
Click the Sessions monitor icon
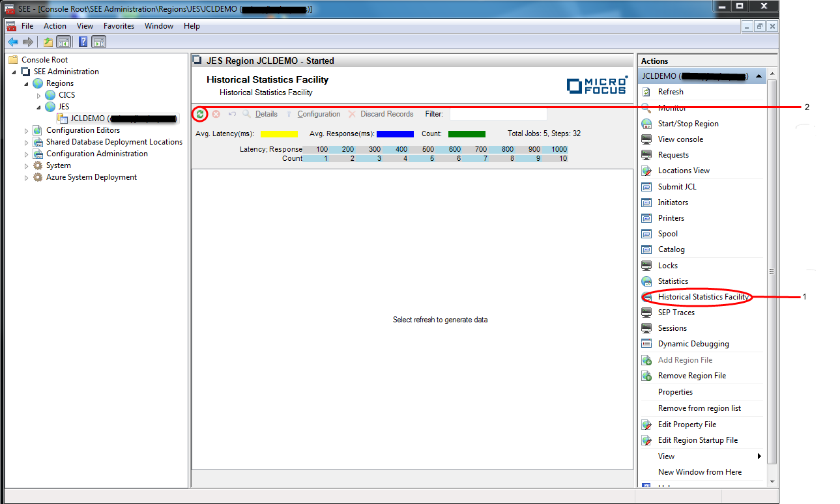[646, 328]
